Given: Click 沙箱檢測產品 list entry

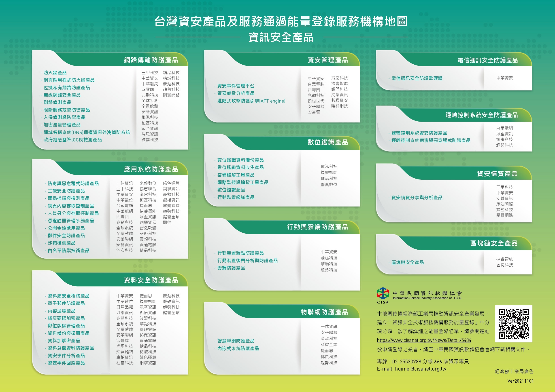Looking at the screenshot, I should [x=61, y=243].
